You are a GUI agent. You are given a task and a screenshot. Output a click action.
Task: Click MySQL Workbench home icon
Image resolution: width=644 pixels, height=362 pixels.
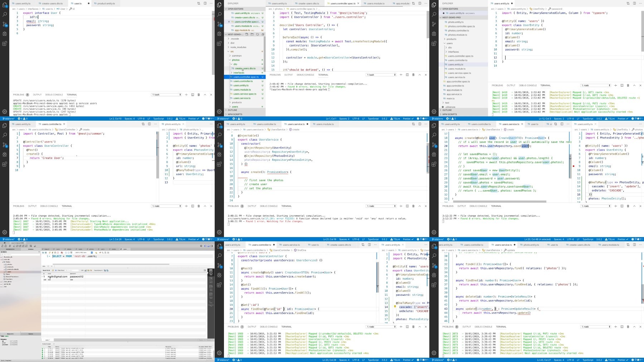pyautogui.click(x=5, y=243)
